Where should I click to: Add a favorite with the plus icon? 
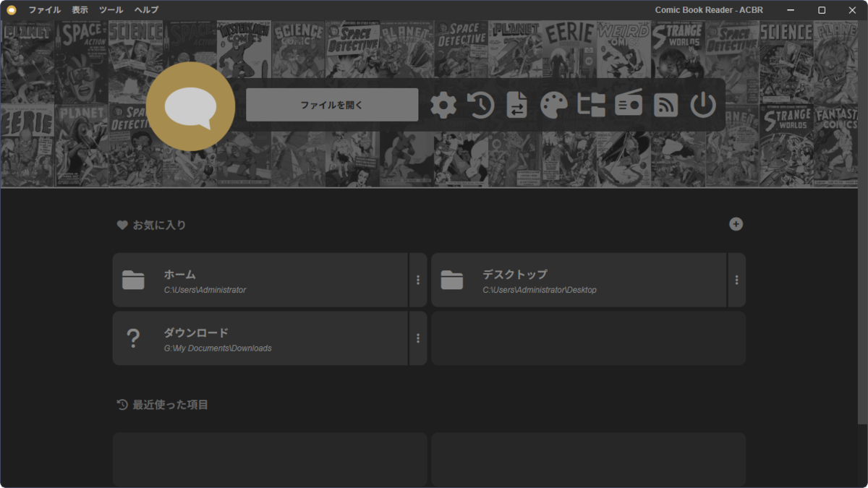click(736, 224)
